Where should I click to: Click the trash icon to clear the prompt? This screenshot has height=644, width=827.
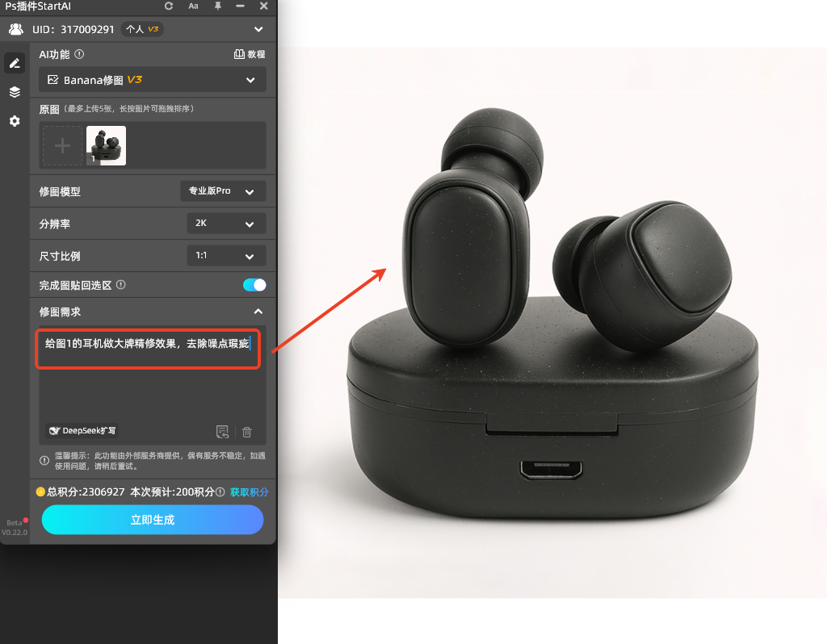(247, 432)
